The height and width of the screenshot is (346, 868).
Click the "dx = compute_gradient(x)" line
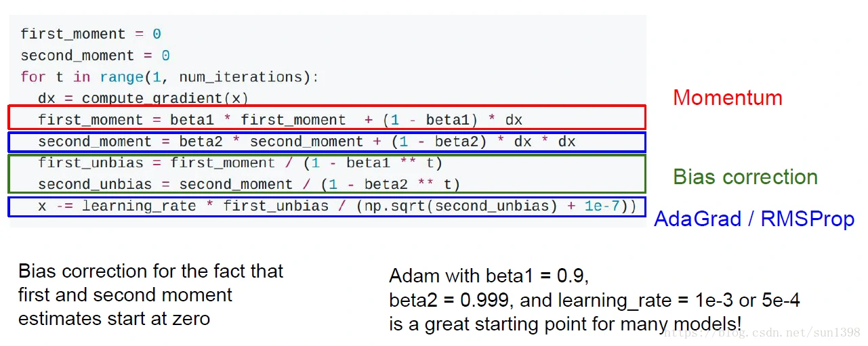(143, 98)
